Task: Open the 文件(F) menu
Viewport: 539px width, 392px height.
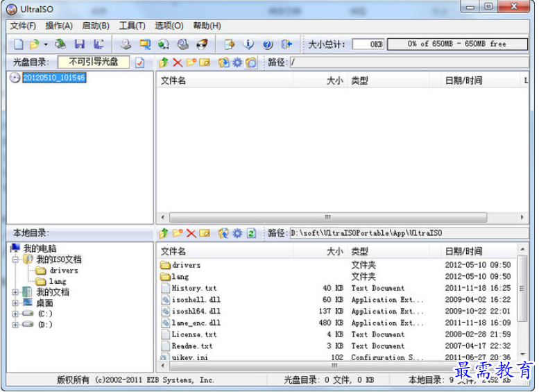Action: pos(23,26)
